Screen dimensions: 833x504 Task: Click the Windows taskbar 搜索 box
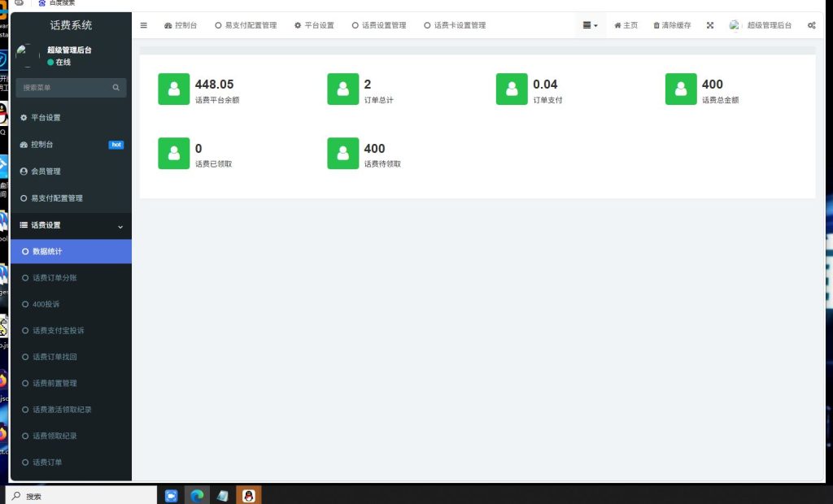coord(82,496)
